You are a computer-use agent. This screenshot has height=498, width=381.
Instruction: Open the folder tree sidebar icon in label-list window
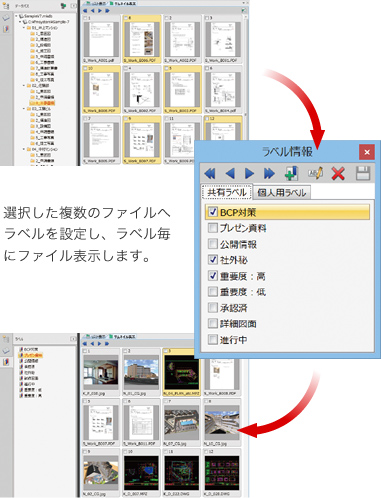pyautogui.click(x=6, y=339)
